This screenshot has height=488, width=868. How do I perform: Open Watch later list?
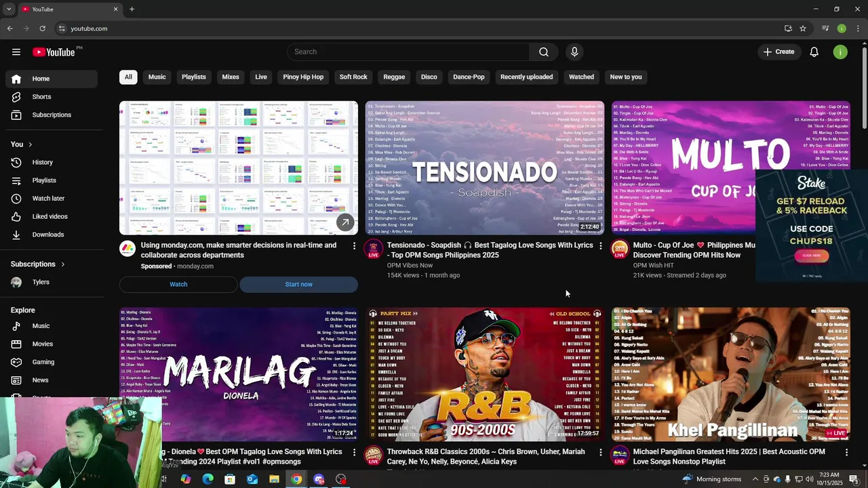click(52, 199)
